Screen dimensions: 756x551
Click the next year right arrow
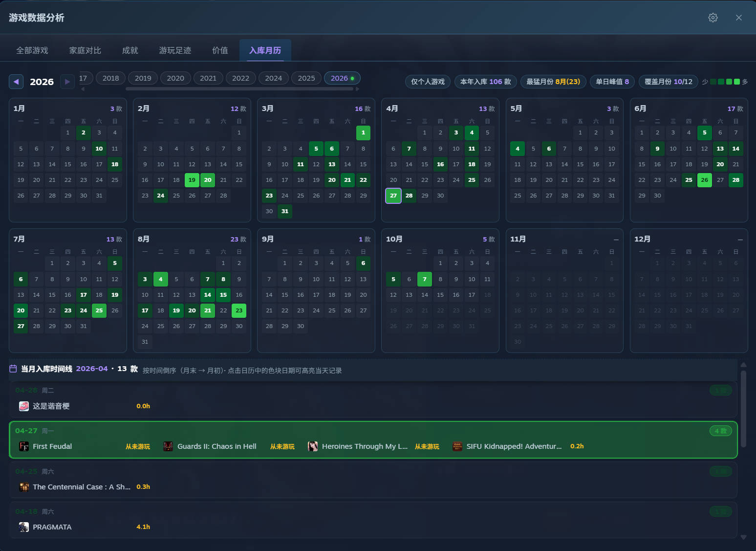67,82
